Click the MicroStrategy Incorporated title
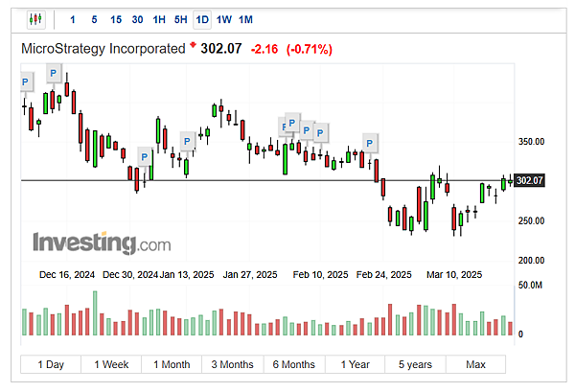575x392 pixels. tap(103, 49)
